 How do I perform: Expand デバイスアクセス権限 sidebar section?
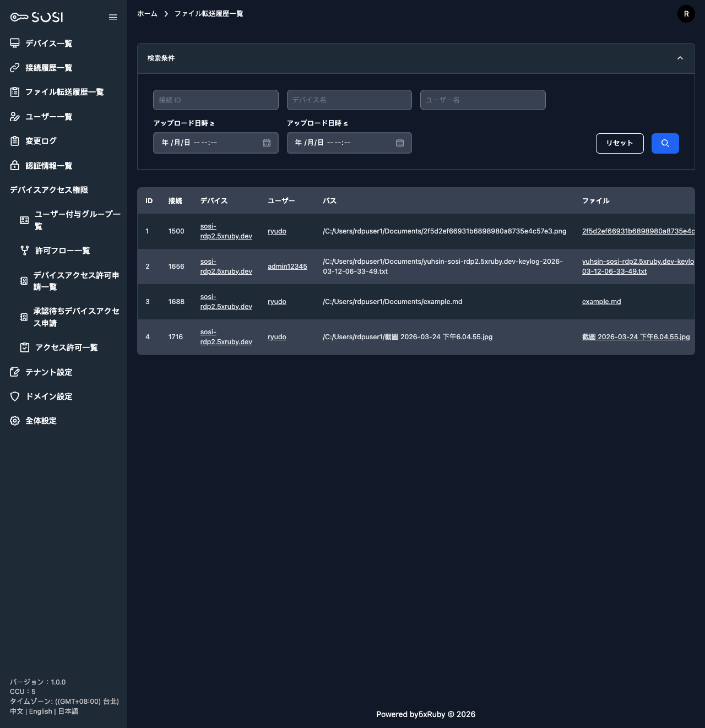[49, 190]
